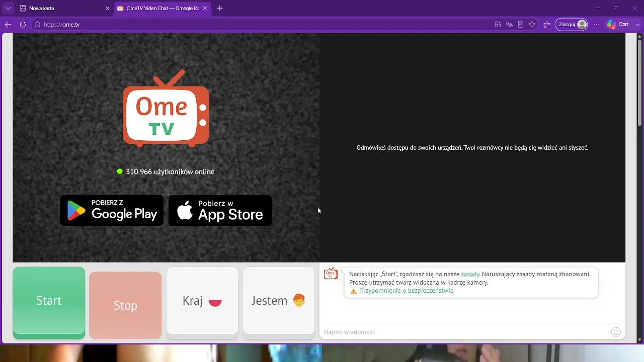Close the Nowa karta tab
The width and height of the screenshot is (644, 362).
pyautogui.click(x=107, y=8)
